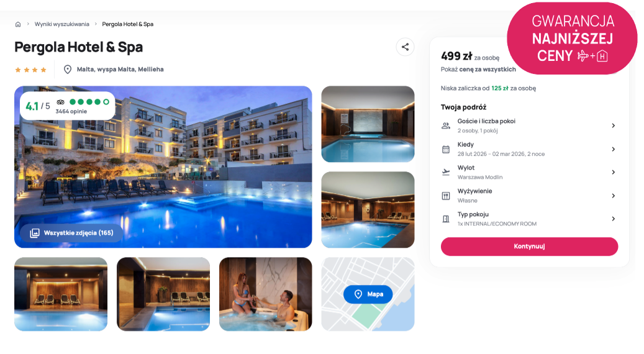Click the Tripadvisor owl rating icon

61,102
